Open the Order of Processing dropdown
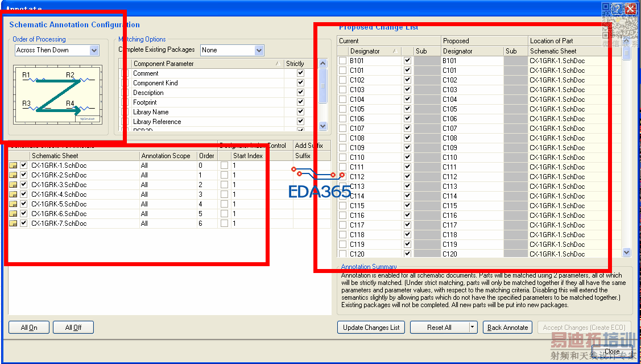This screenshot has width=641, height=364. pos(94,50)
